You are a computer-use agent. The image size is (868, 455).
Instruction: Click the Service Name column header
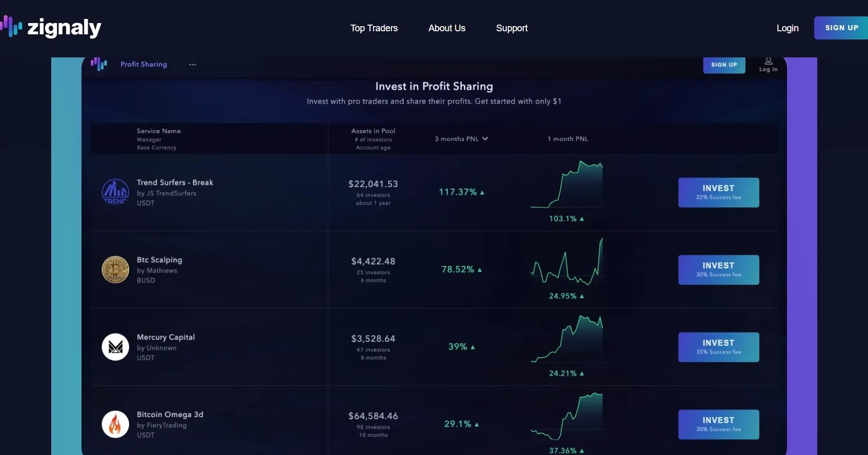click(x=159, y=131)
